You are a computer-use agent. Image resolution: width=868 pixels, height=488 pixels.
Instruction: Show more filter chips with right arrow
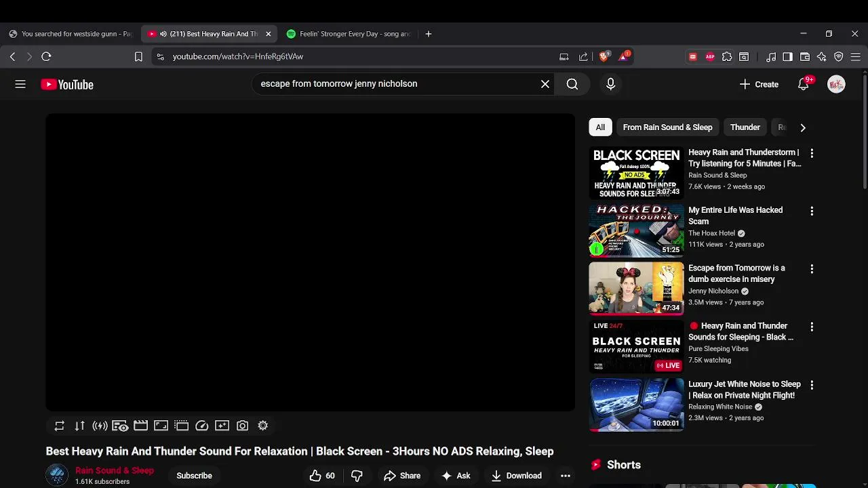click(x=803, y=127)
